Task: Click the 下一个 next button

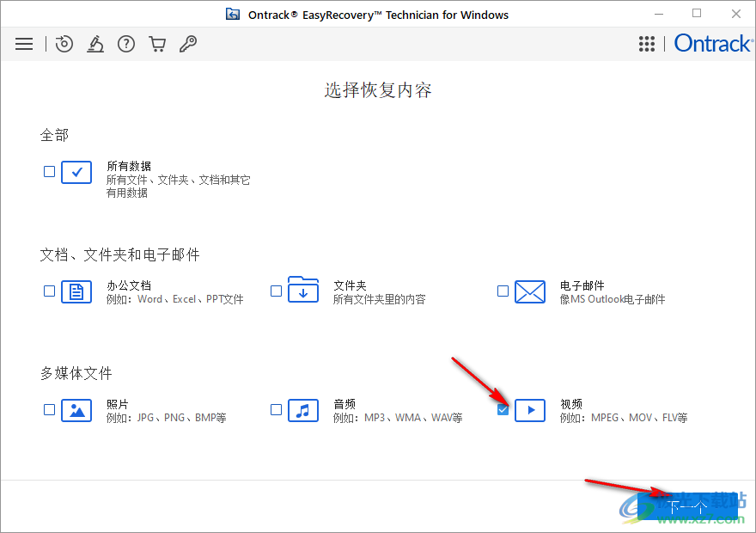Action: [x=687, y=506]
